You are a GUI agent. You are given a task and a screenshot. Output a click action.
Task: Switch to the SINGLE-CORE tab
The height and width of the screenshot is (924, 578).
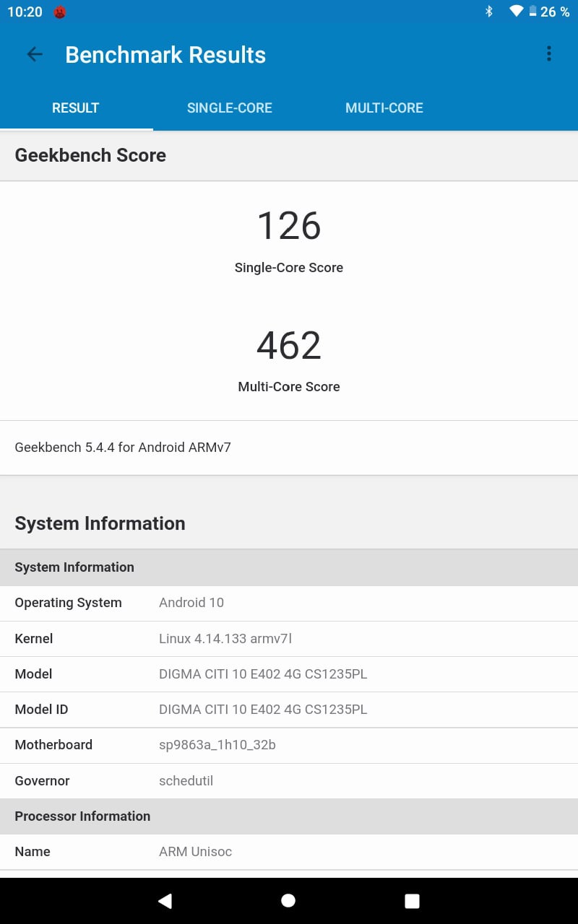pos(230,108)
